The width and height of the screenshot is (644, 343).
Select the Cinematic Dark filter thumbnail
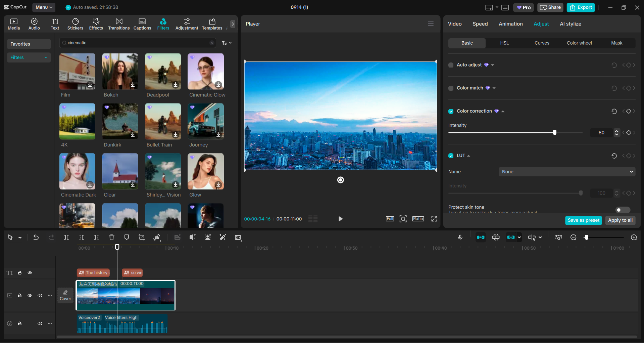point(77,171)
